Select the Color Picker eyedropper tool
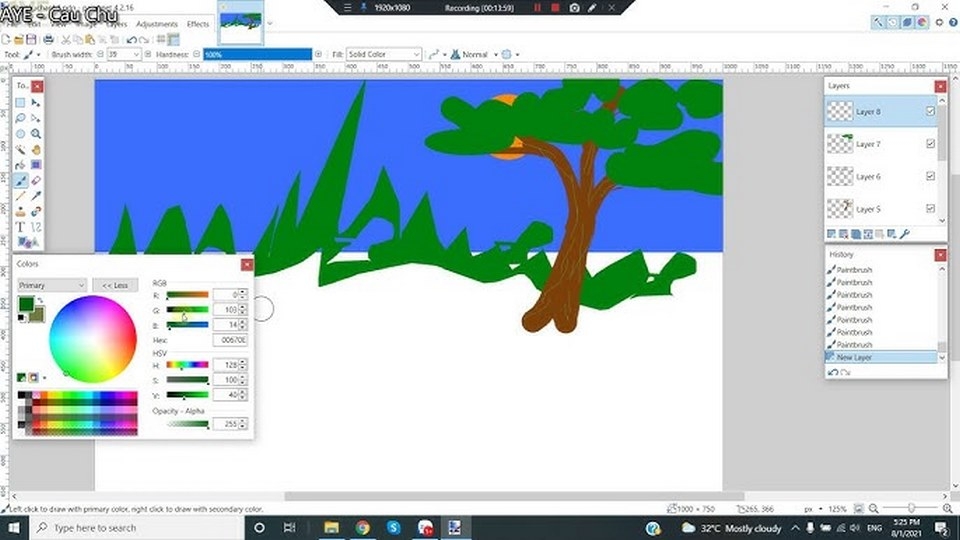 pos(36,196)
